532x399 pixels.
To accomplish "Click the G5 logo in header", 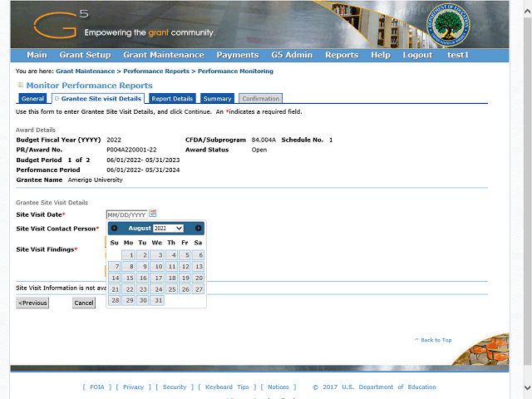I will click(61, 24).
